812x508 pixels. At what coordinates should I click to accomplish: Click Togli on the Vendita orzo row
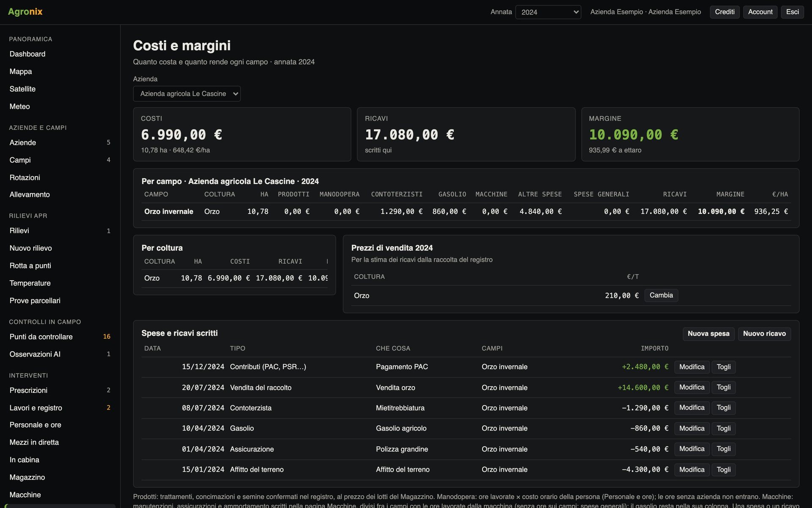coord(724,387)
